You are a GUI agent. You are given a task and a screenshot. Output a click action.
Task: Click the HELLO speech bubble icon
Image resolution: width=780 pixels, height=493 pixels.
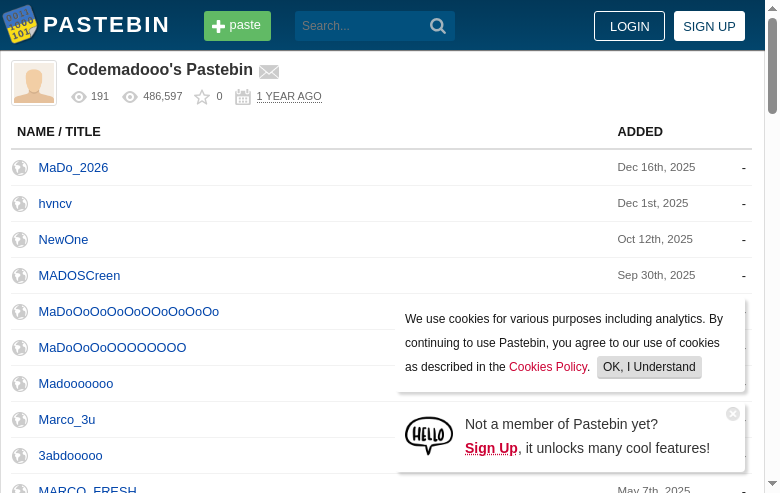429,435
